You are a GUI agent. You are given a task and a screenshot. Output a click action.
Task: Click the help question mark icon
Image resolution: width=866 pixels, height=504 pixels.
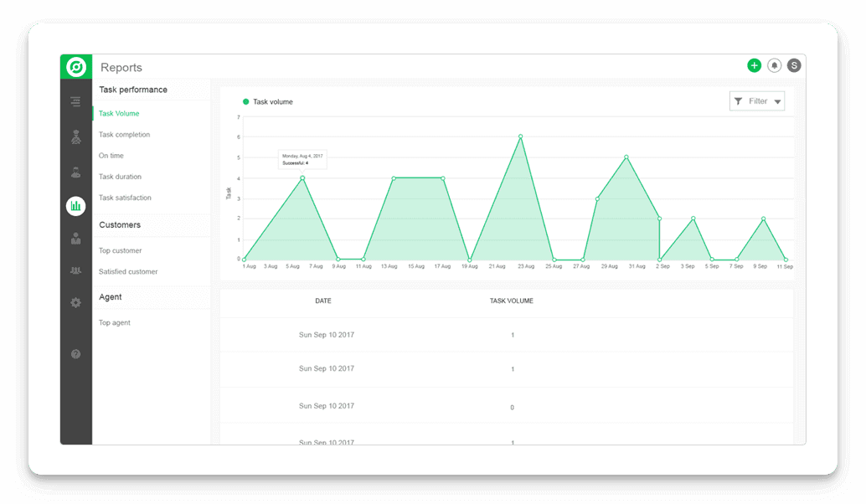click(x=76, y=354)
